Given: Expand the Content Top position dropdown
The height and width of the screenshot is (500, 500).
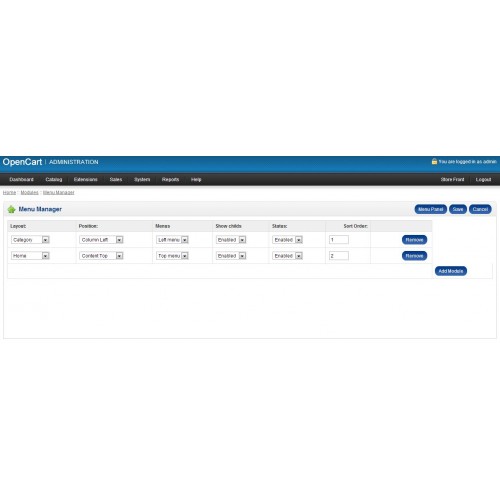Looking at the screenshot, I should coord(101,256).
